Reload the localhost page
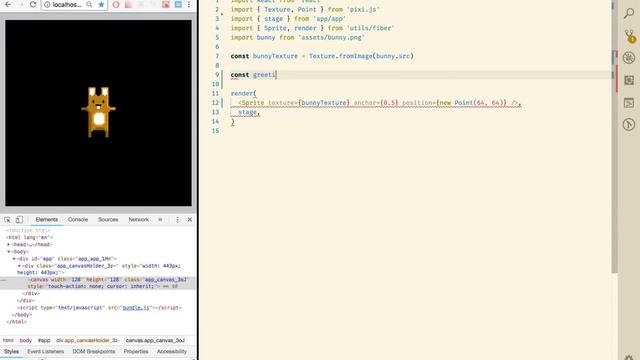The width and height of the screenshot is (640, 360). pos(33,4)
